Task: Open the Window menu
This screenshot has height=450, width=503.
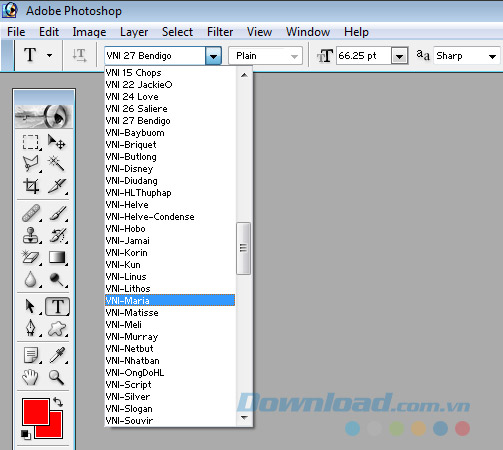Action: click(308, 32)
